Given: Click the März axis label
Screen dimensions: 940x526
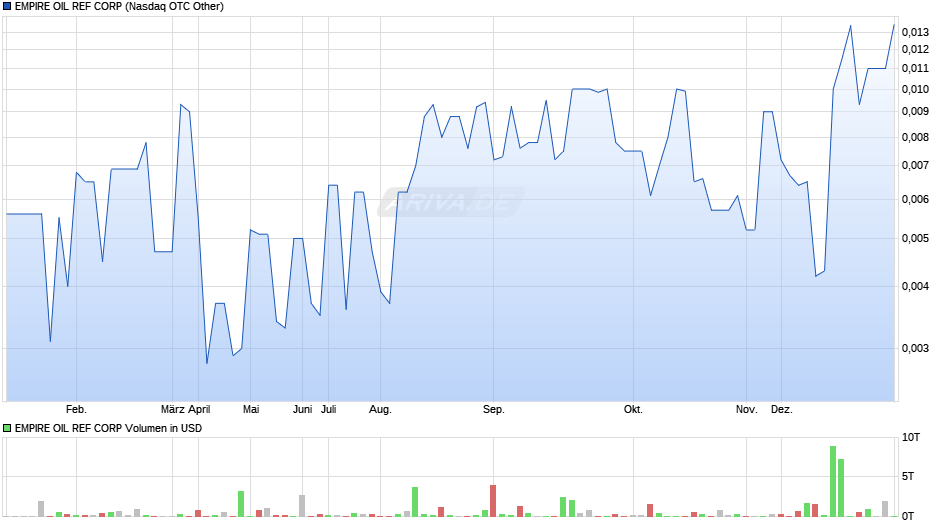Looking at the screenshot, I should click(172, 410).
